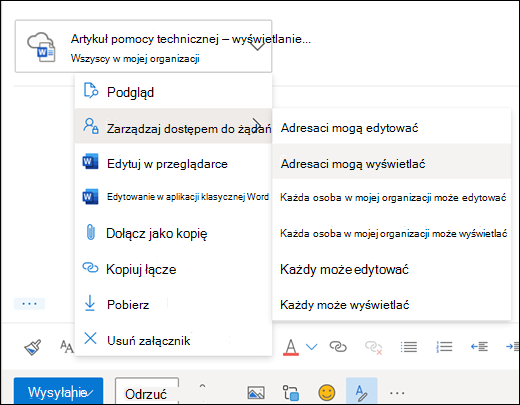This screenshot has width=520, height=405.
Task: Expand the Wysyłanie send options arrow
Action: click(x=90, y=393)
